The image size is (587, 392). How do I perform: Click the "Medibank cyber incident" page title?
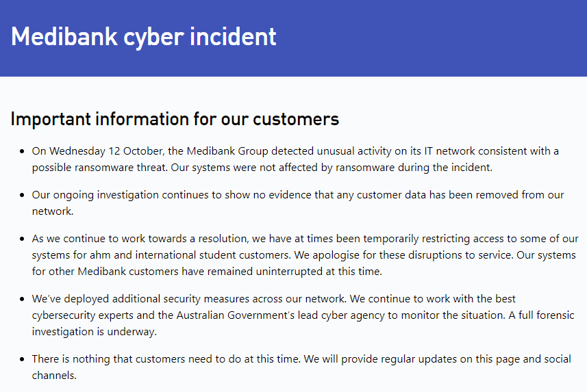tap(144, 36)
